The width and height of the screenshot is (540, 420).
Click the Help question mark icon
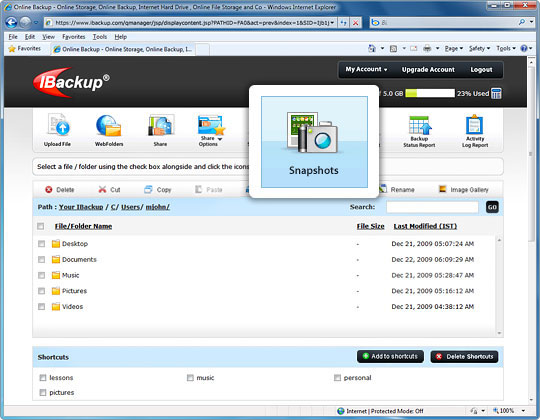524,49
